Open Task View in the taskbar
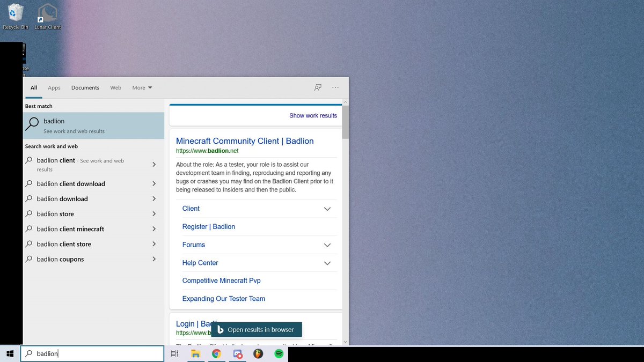 [x=174, y=354]
